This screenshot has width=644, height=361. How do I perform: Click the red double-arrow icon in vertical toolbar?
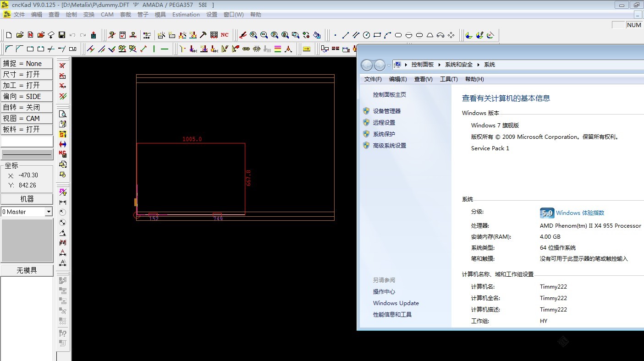(63, 144)
